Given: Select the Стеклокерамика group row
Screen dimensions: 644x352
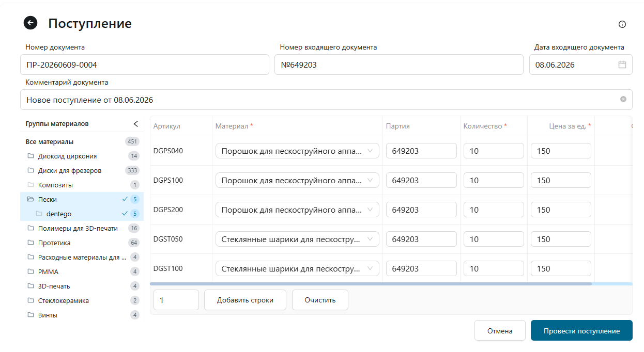Looking at the screenshot, I should (x=82, y=300).
